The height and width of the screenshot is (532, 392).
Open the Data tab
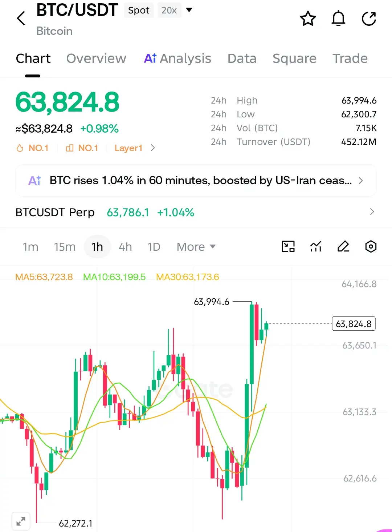(242, 58)
